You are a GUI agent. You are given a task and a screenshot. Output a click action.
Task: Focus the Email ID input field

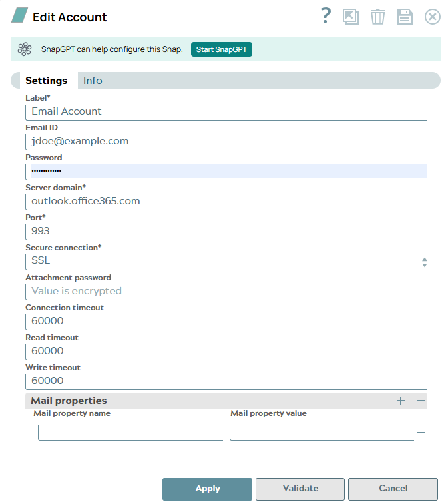[226, 141]
